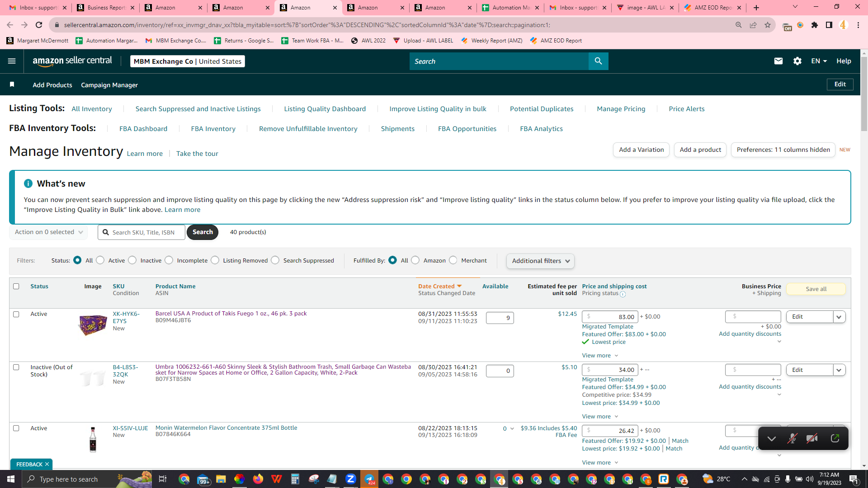The image size is (868, 488).
Task: Check the box for Monin Watermelon row
Action: click(16, 428)
